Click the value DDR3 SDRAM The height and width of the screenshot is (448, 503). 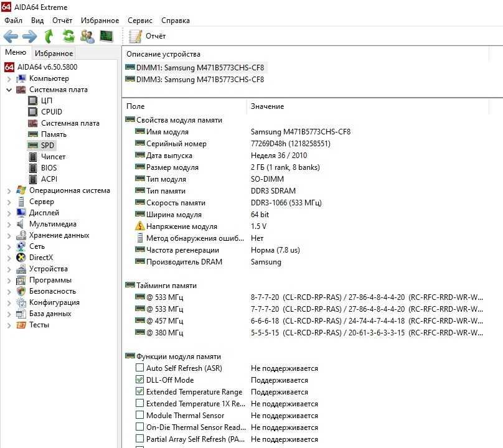[273, 191]
